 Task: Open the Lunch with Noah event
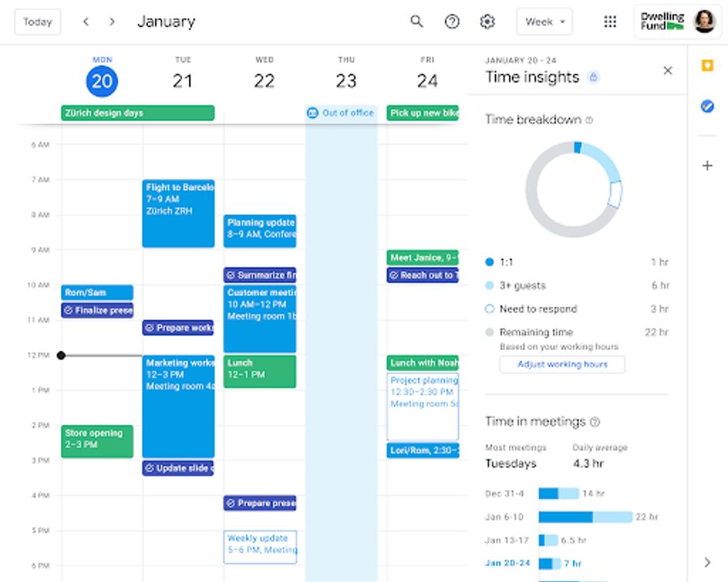423,363
